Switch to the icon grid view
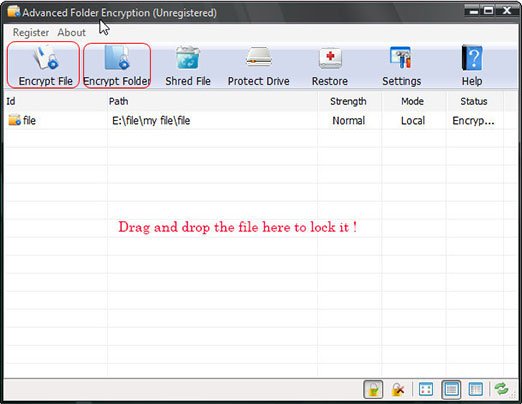Screen dimensions: 522x404 click(x=426, y=389)
